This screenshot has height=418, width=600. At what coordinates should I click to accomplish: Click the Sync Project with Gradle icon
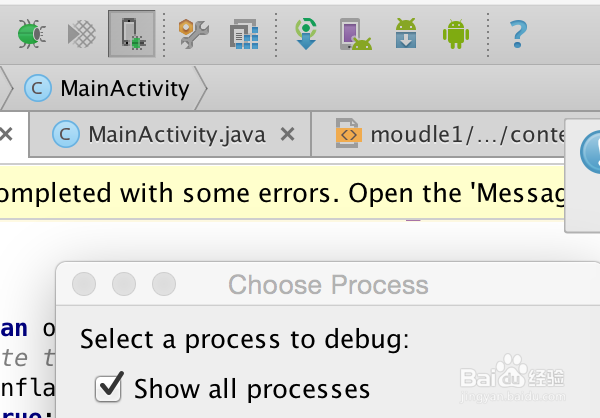pyautogui.click(x=307, y=35)
